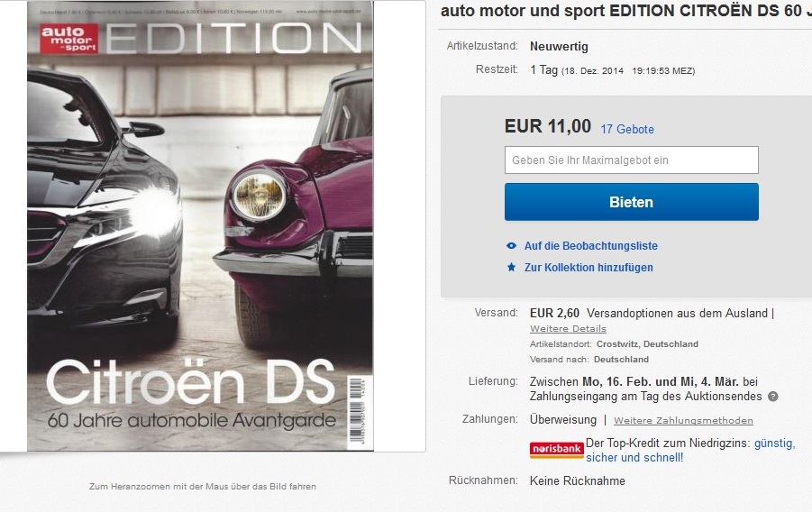Click the Neuwertig condition text
This screenshot has width=812, height=512.
(x=559, y=46)
